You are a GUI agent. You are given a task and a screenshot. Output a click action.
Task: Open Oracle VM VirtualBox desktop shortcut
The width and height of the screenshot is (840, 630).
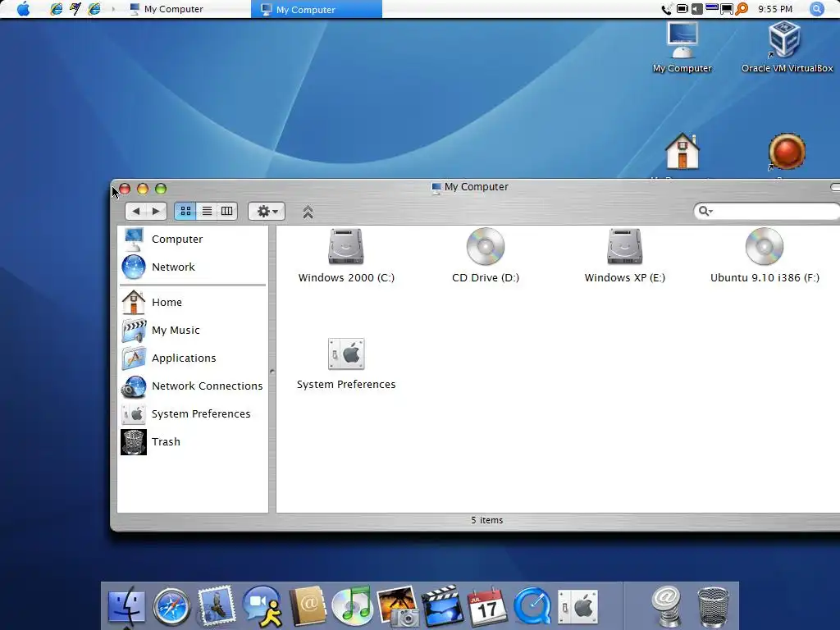click(x=787, y=47)
